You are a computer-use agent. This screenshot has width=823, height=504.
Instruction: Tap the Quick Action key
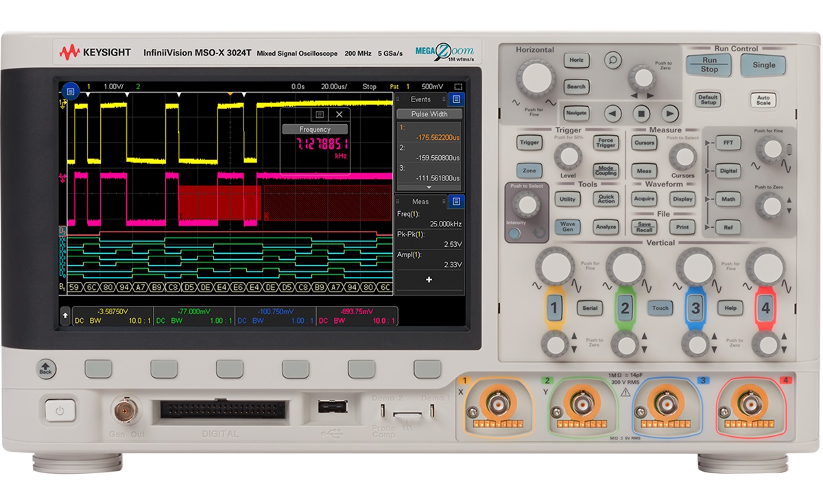click(x=606, y=199)
